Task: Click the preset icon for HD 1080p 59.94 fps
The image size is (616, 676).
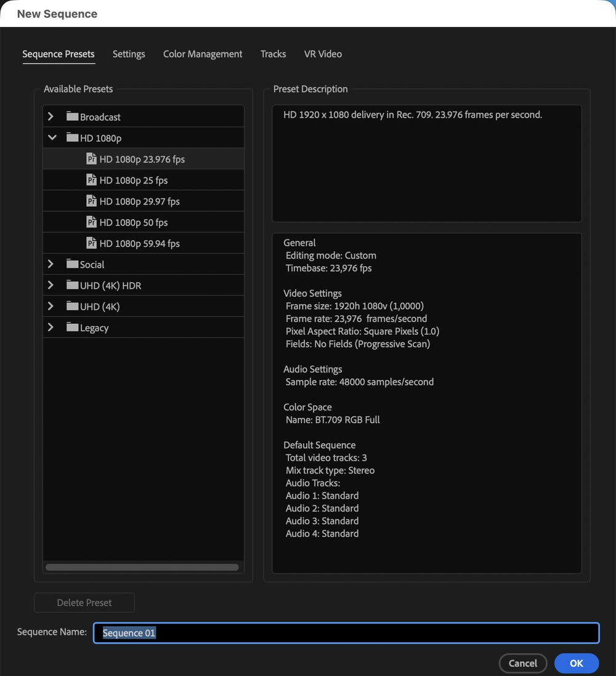Action: (x=91, y=243)
